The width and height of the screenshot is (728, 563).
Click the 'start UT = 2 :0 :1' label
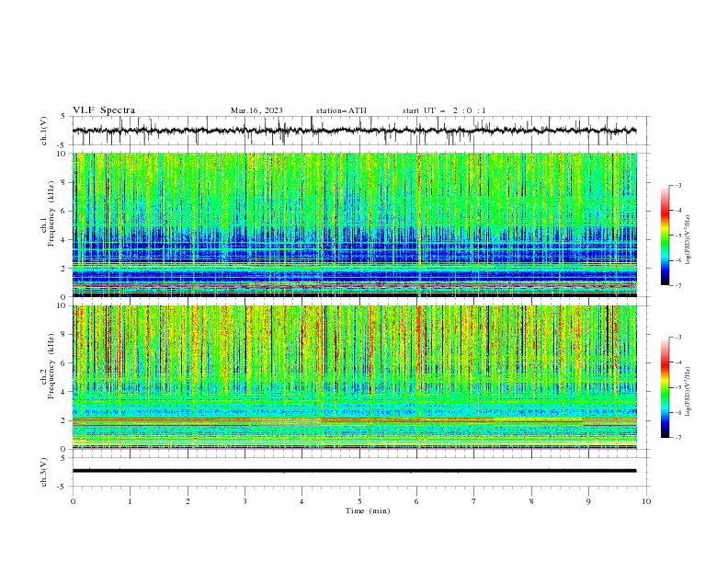[x=444, y=110]
